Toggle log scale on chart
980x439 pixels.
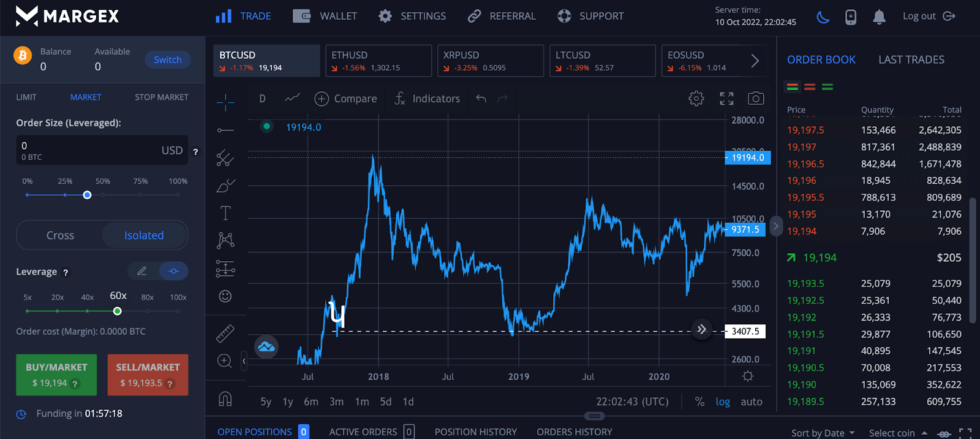(x=723, y=402)
